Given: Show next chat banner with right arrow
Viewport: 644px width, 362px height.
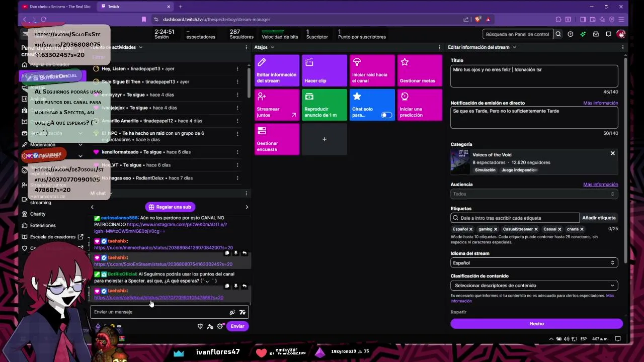Looking at the screenshot, I should pos(247,207).
